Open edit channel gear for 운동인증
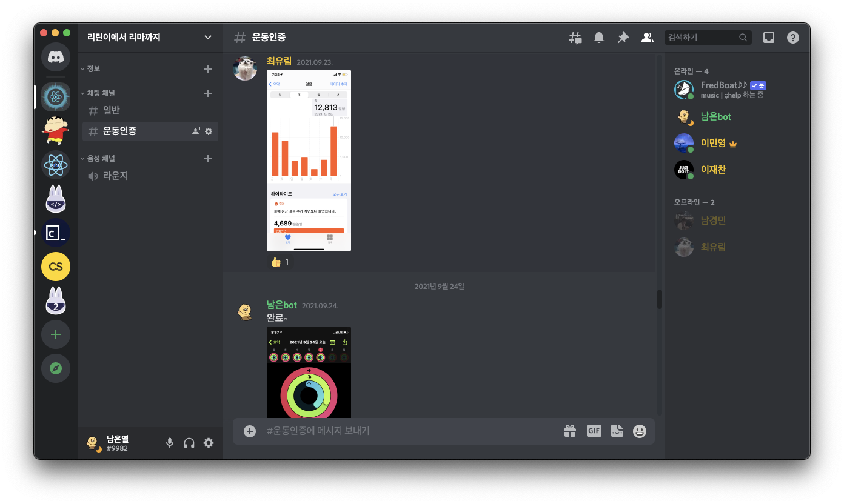Image resolution: width=844 pixels, height=504 pixels. pyautogui.click(x=209, y=131)
